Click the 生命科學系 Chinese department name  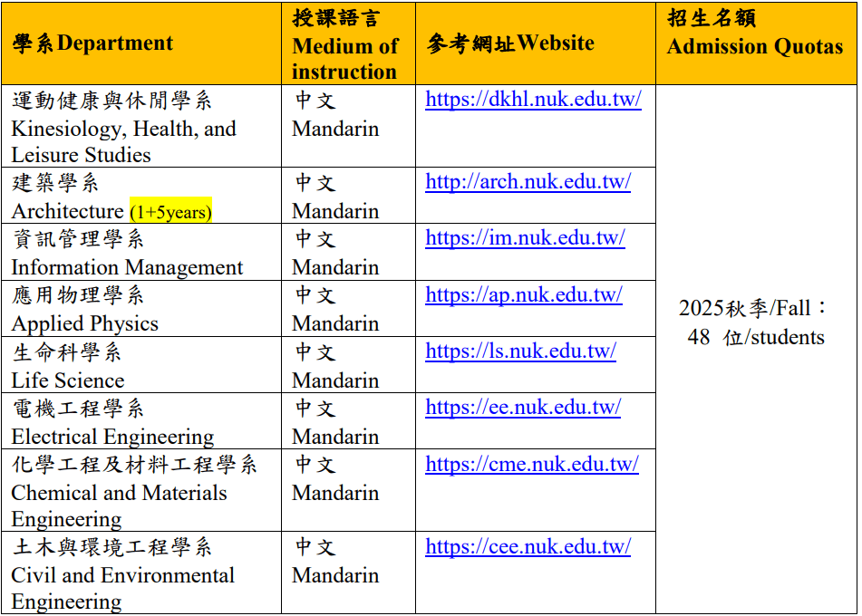(x=66, y=352)
